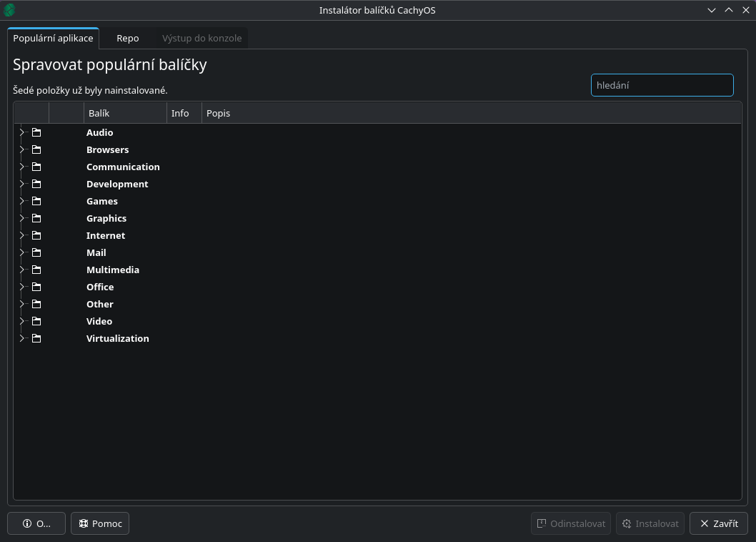
Task: Focus the hledání search field
Action: tap(662, 85)
